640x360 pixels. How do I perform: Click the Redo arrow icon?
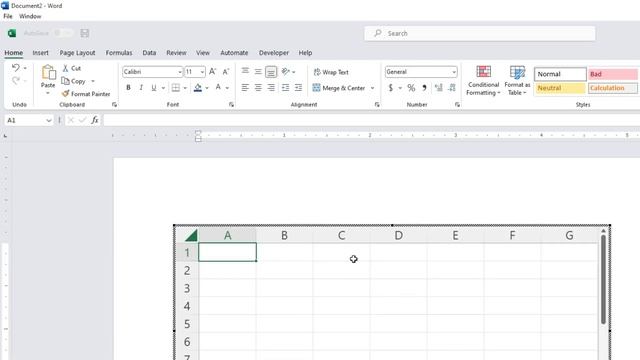16,80
